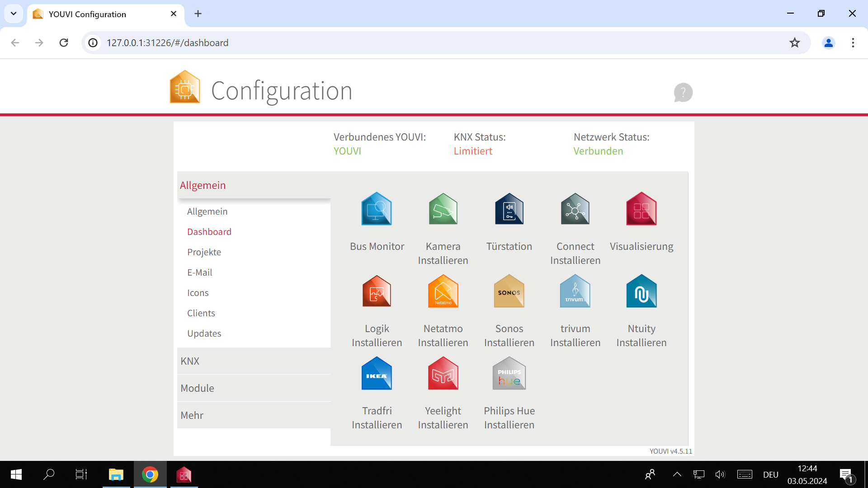The image size is (868, 488).
Task: Open Icons in the sidebar
Action: [x=198, y=293]
